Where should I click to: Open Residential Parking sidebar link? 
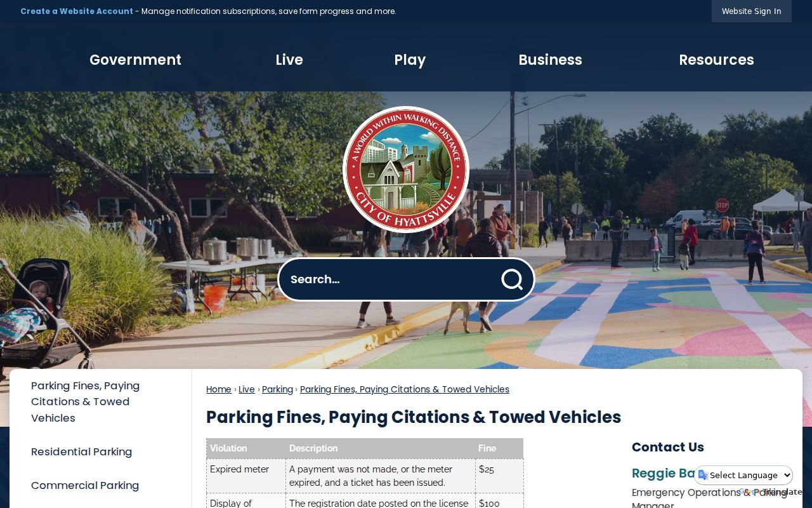point(81,451)
